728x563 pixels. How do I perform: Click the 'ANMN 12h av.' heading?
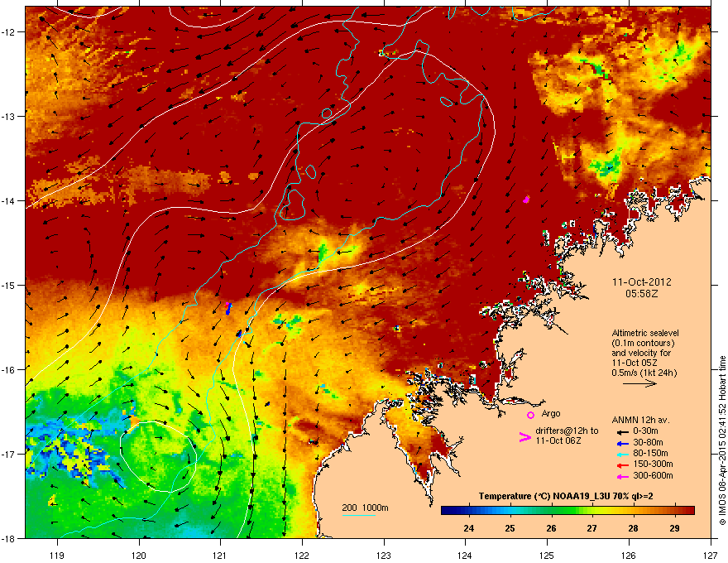click(640, 420)
